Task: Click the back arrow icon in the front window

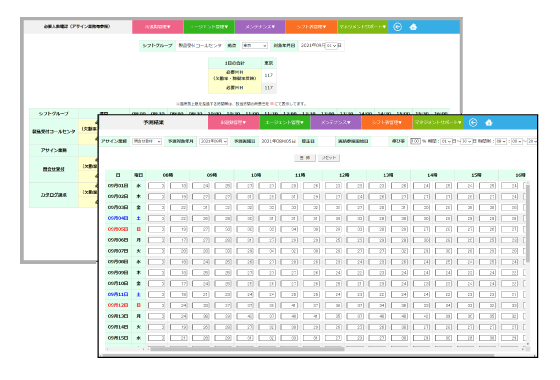Action: 473,122
